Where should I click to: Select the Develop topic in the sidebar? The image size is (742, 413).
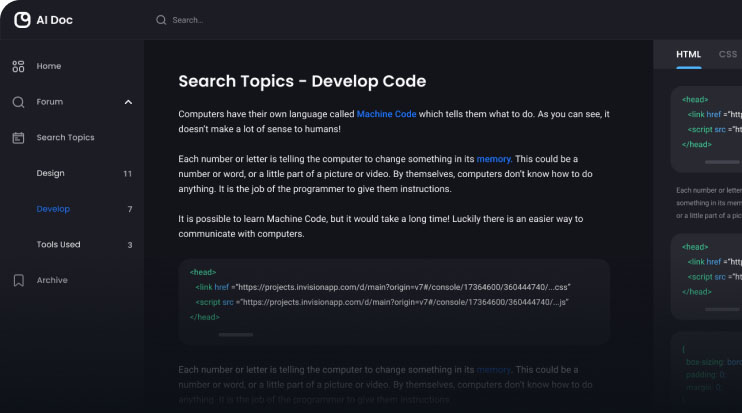[x=53, y=209]
